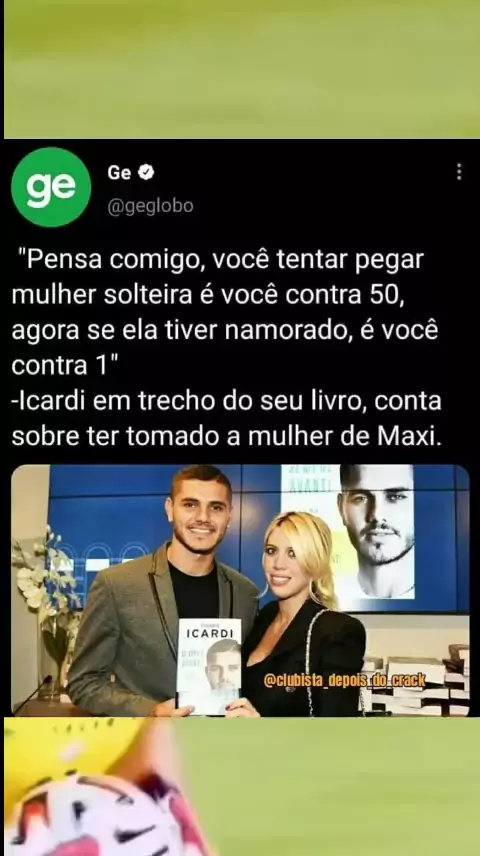Click the blurred green banner above the tweet

point(240,69)
